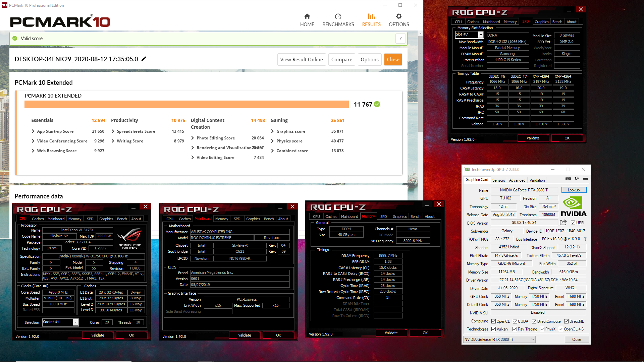
Task: Click the pencil icon to rename result
Action: [144, 59]
